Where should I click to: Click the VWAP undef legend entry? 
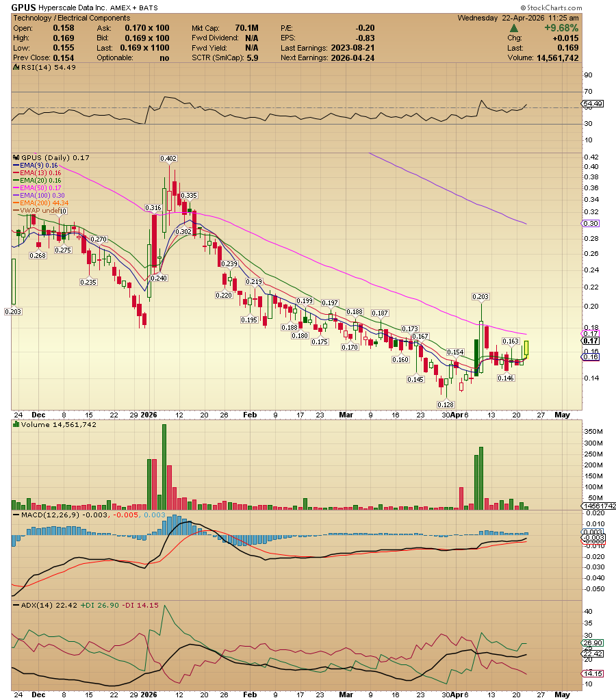pyautogui.click(x=37, y=211)
